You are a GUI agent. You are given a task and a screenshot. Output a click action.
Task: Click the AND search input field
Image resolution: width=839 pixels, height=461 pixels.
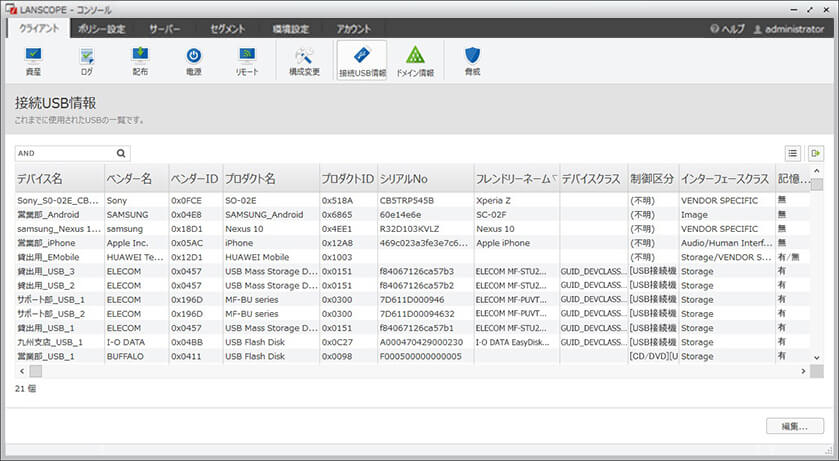(65, 153)
